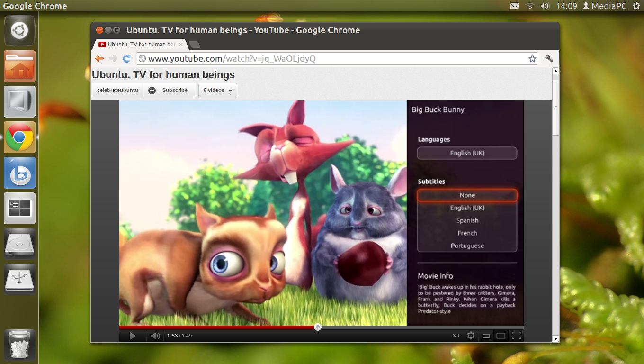Open the MediaPC user menu

(x=605, y=6)
